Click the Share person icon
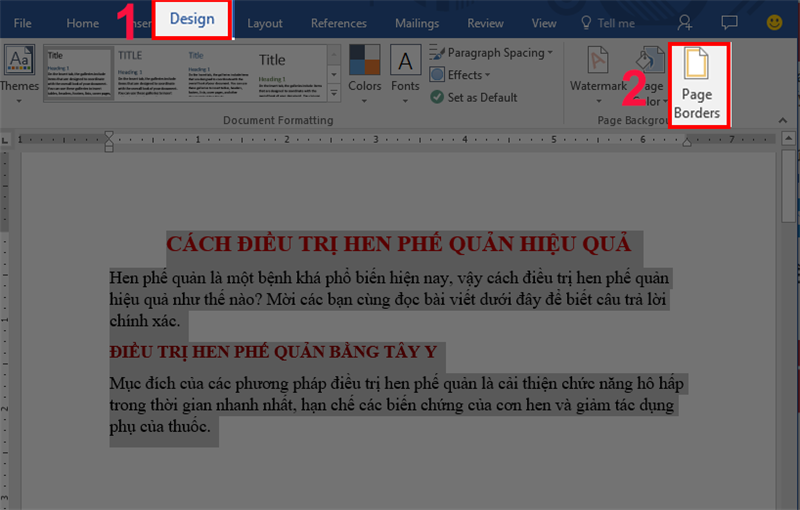Image resolution: width=800 pixels, height=510 pixels. pyautogui.click(x=685, y=22)
